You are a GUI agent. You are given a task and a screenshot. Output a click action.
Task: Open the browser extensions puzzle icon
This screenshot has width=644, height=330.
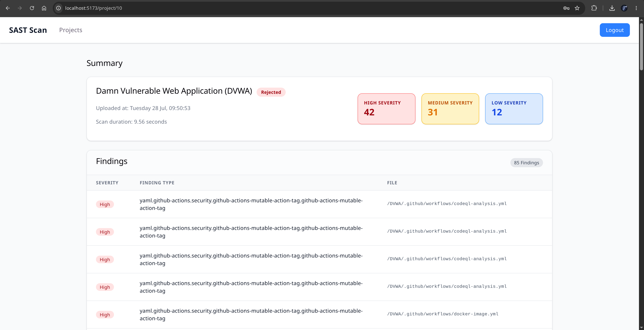coord(594,8)
